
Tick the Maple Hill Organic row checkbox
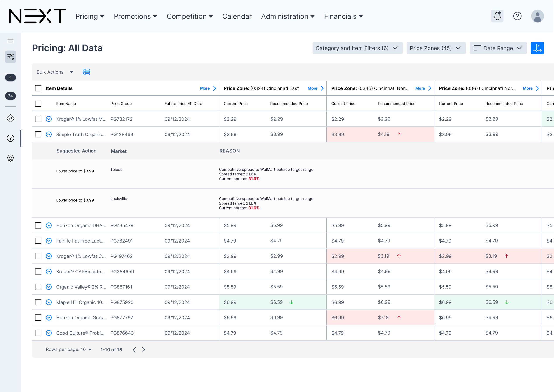38,302
